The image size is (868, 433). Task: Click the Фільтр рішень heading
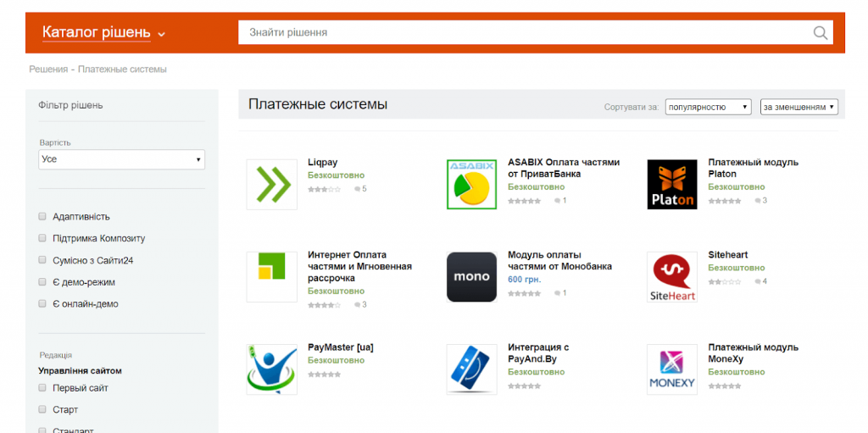(x=70, y=105)
